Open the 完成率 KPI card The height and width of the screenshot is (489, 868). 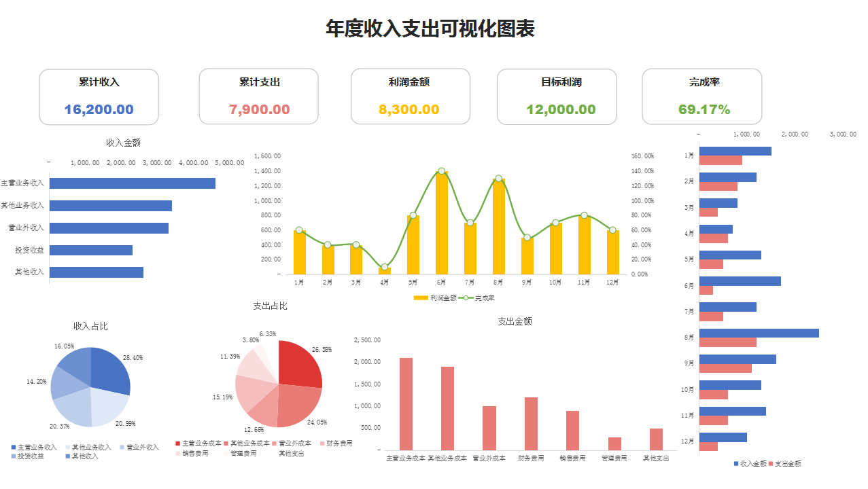(701, 96)
